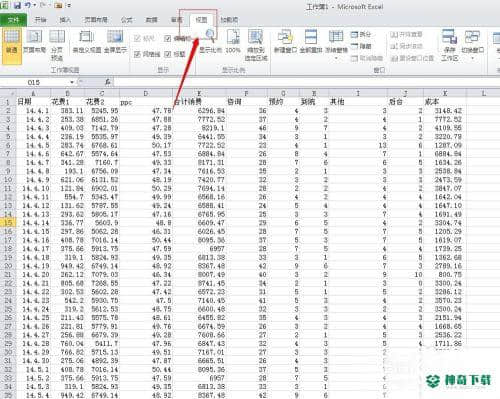Image resolution: width=500 pixels, height=399 pixels.
Task: Open the Data (数据) ribbon tab
Action: click(x=151, y=20)
